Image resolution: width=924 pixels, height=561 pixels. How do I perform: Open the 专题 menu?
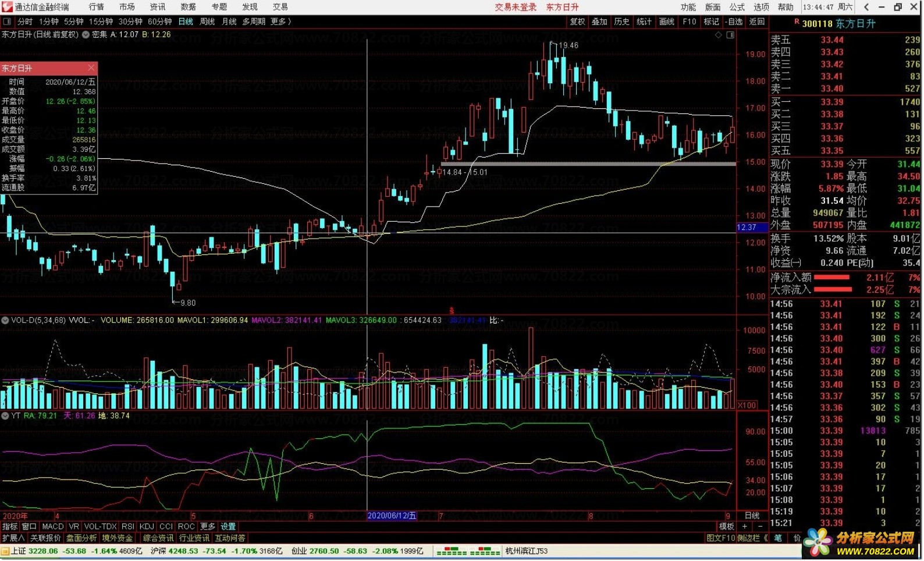pos(219,7)
